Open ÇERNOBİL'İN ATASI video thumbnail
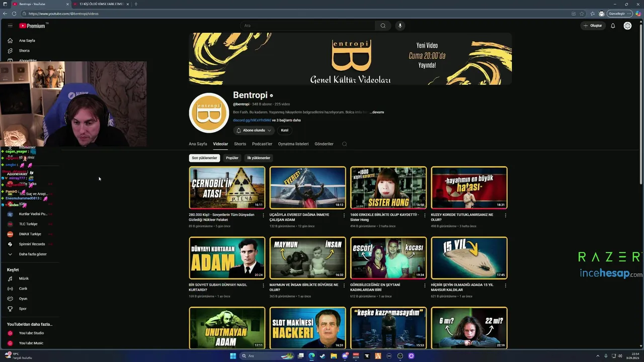This screenshot has height=362, width=644. (x=227, y=188)
